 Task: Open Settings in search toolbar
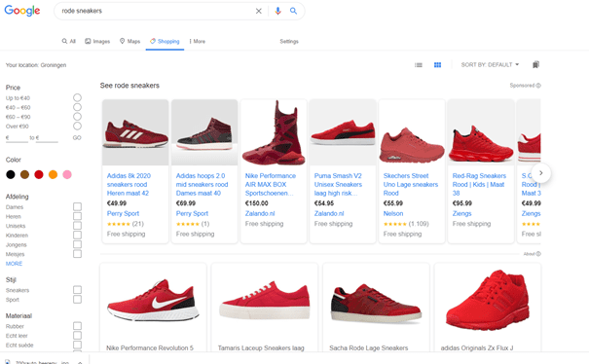pyautogui.click(x=289, y=41)
